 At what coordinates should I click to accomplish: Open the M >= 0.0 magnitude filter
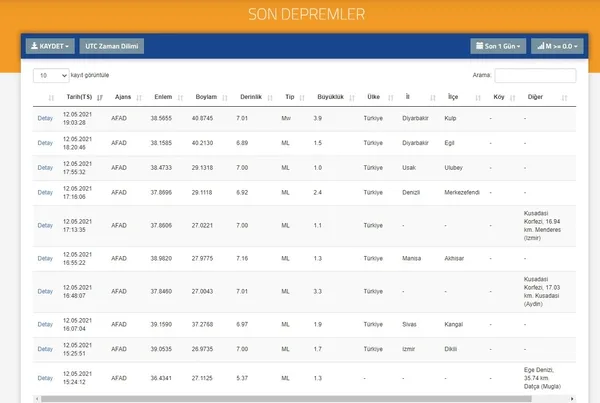click(556, 46)
